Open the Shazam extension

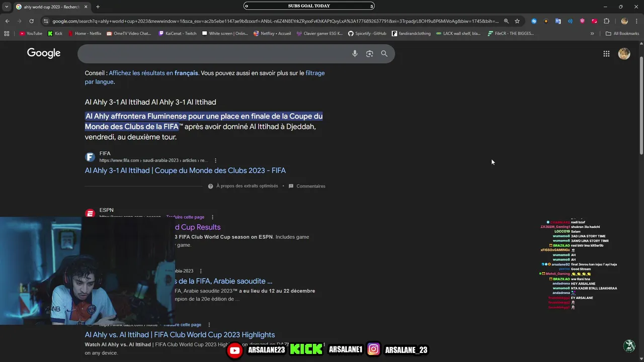534,21
